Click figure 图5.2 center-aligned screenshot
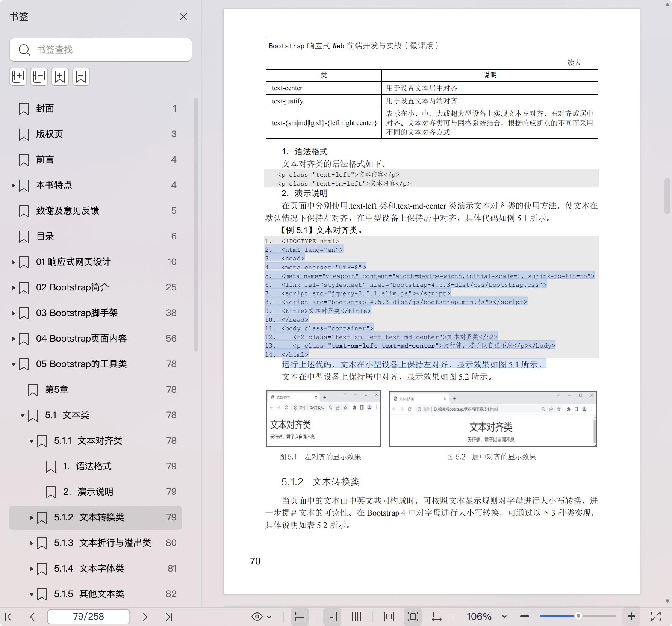Image resolution: width=672 pixels, height=626 pixels. 493,419
